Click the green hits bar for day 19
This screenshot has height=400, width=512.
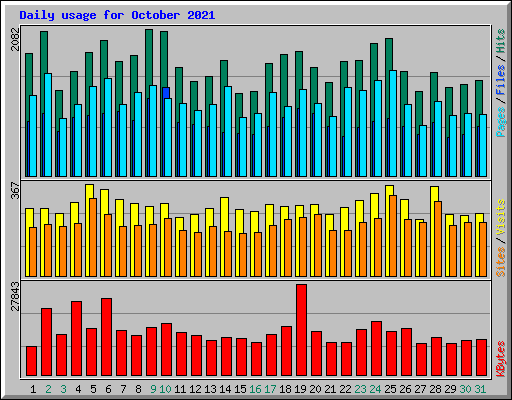tap(299, 70)
